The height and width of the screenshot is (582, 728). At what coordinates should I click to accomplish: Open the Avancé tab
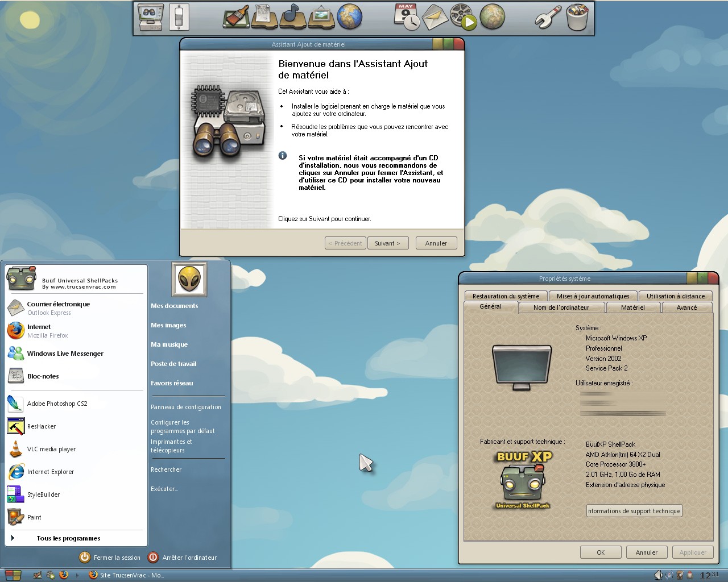(x=686, y=307)
